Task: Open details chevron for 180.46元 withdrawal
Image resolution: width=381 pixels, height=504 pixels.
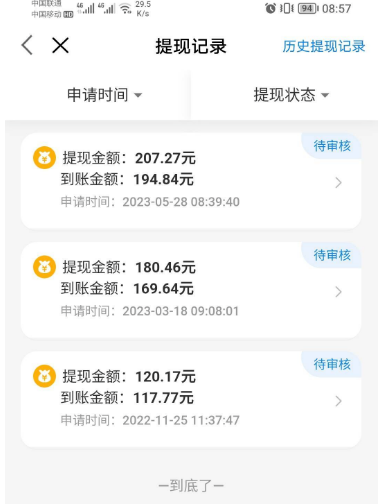Action: [x=338, y=292]
